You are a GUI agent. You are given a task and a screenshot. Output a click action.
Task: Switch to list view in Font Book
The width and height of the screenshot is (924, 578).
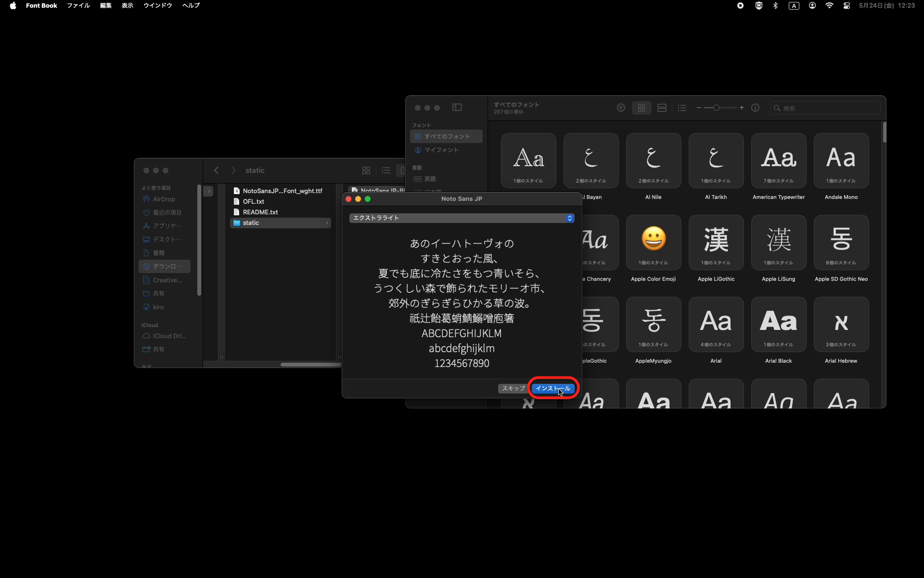(x=682, y=108)
